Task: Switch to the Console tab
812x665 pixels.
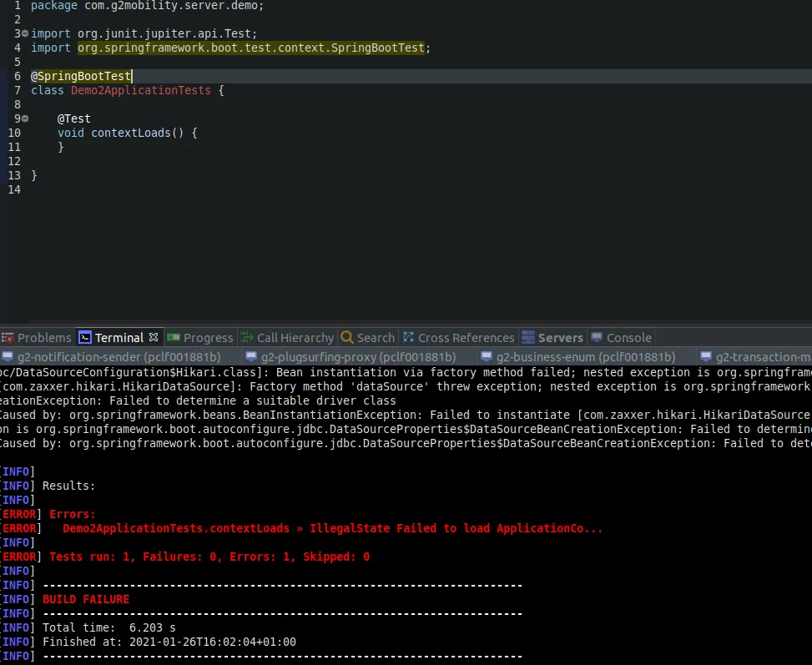Action: click(622, 338)
